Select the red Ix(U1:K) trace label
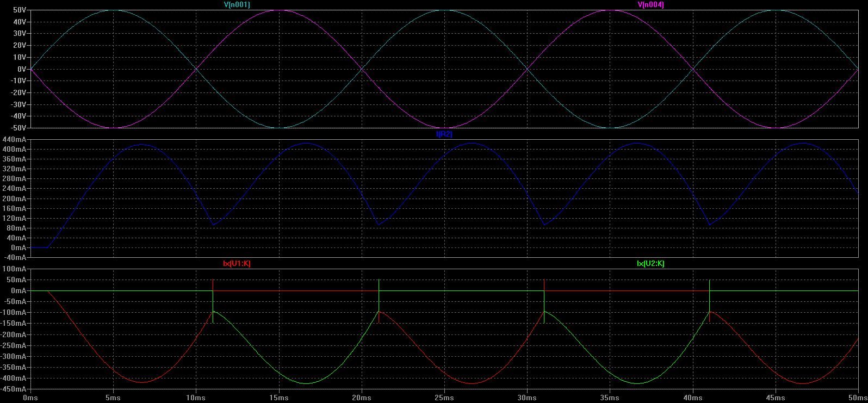This screenshot has width=868, height=403. coord(237,263)
